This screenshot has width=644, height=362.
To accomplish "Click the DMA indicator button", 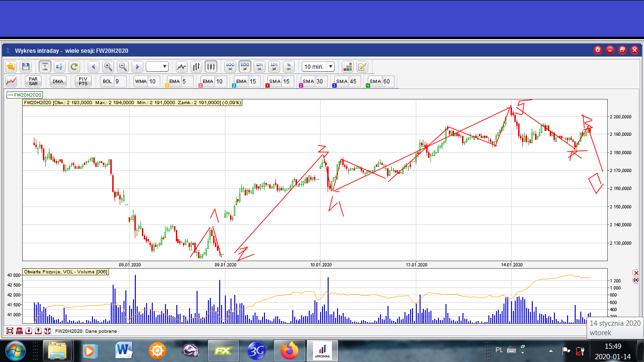I will coord(58,82).
